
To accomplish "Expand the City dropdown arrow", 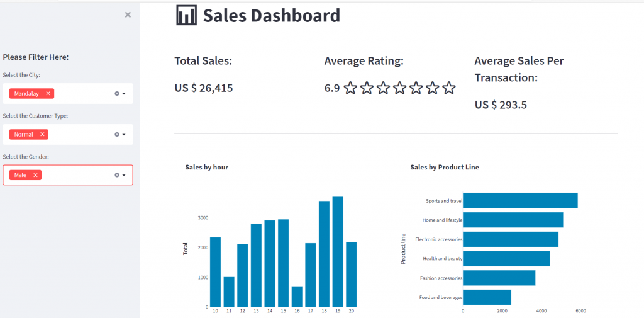I will coord(124,94).
